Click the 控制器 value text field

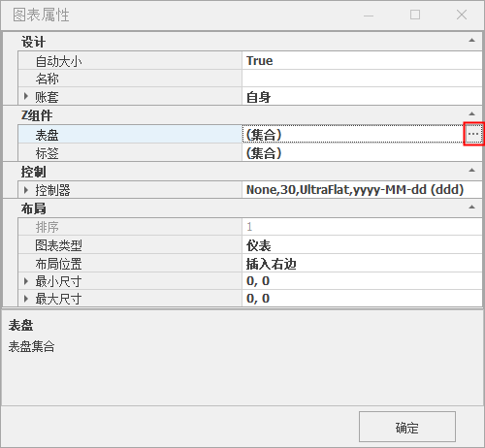click(362, 190)
